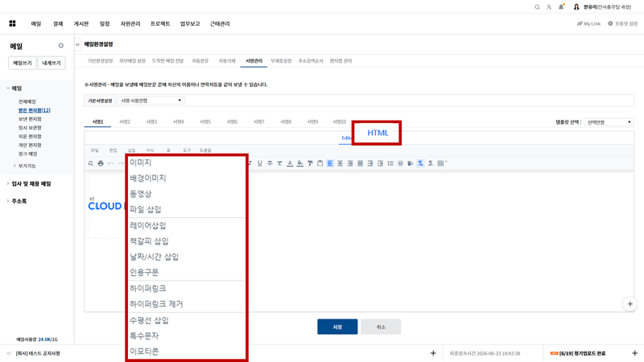Viewport: 644px width, 362px height.
Task: Open the organization user icon in top bar
Action: coord(549,7)
